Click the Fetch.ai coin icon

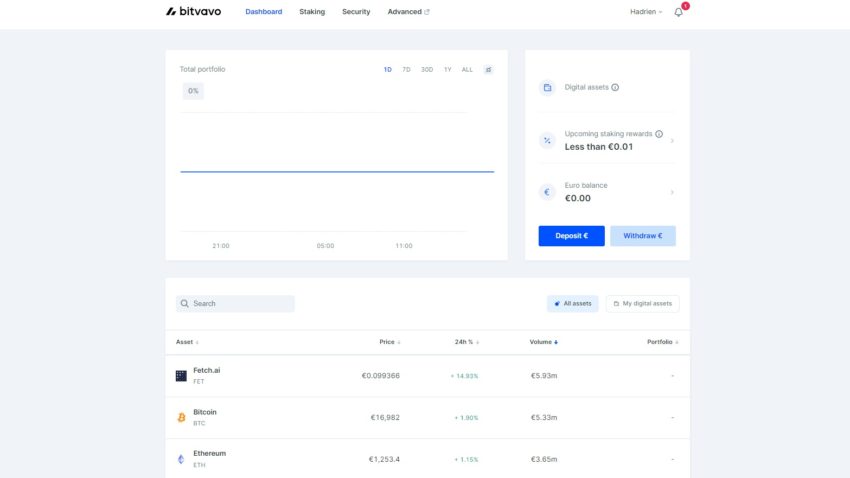tap(181, 376)
